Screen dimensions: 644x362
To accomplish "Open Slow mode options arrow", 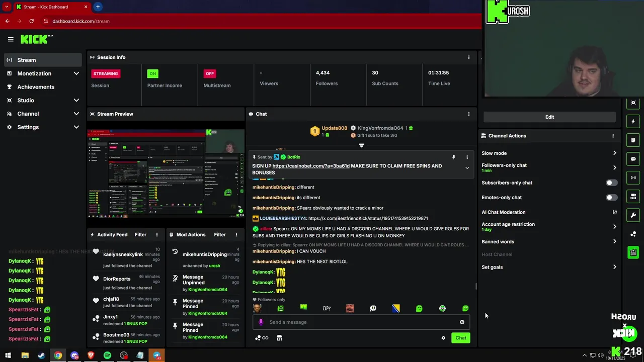I will tap(614, 153).
